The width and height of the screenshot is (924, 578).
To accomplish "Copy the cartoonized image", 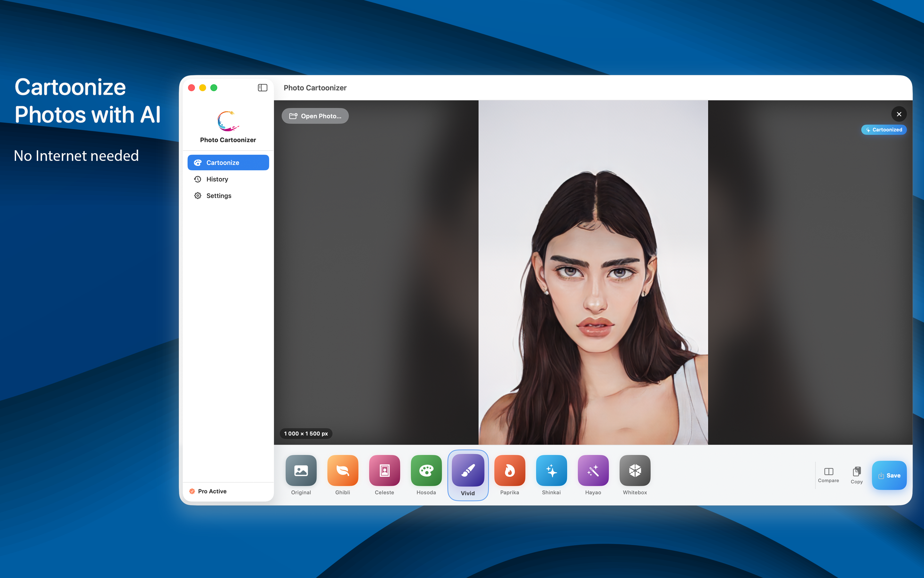I will 856,475.
